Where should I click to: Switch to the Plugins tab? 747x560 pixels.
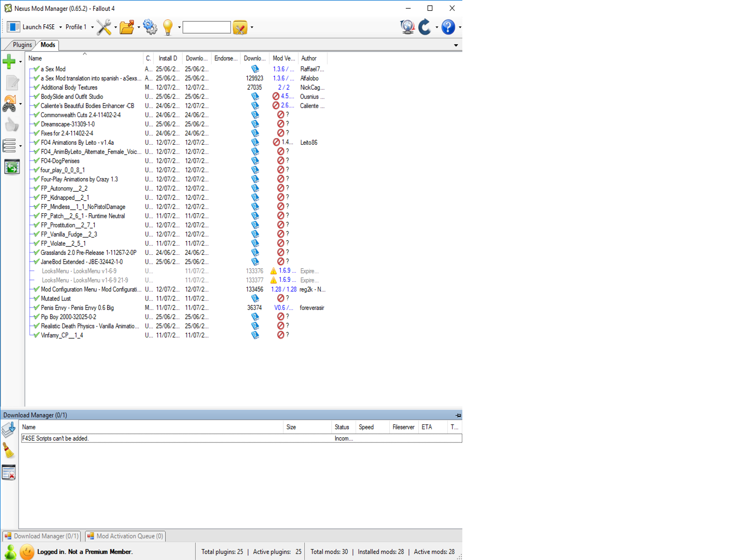[x=22, y=45]
